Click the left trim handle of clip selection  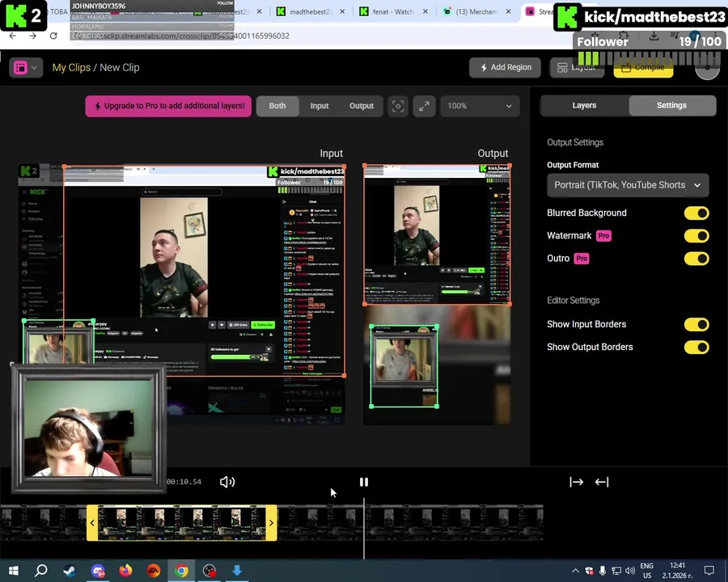coord(92,523)
